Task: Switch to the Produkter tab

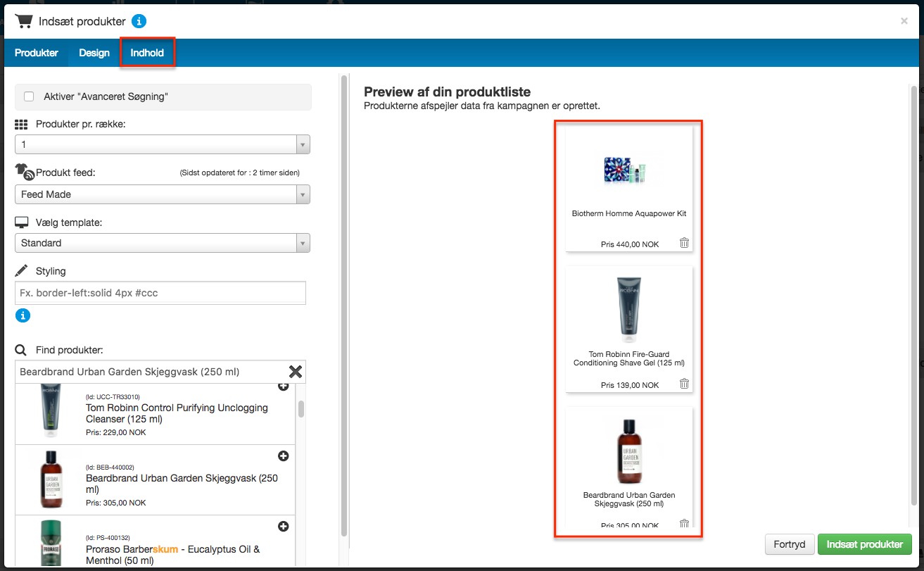Action: click(37, 53)
